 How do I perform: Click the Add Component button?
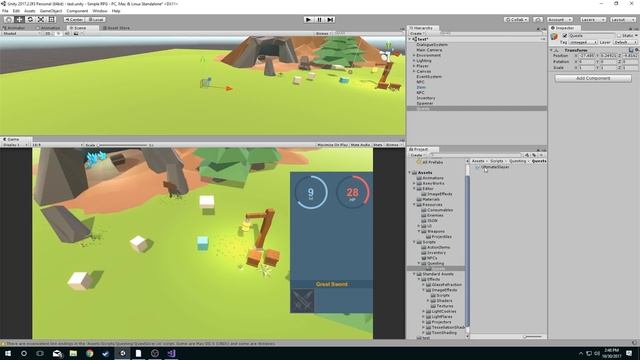tap(593, 78)
